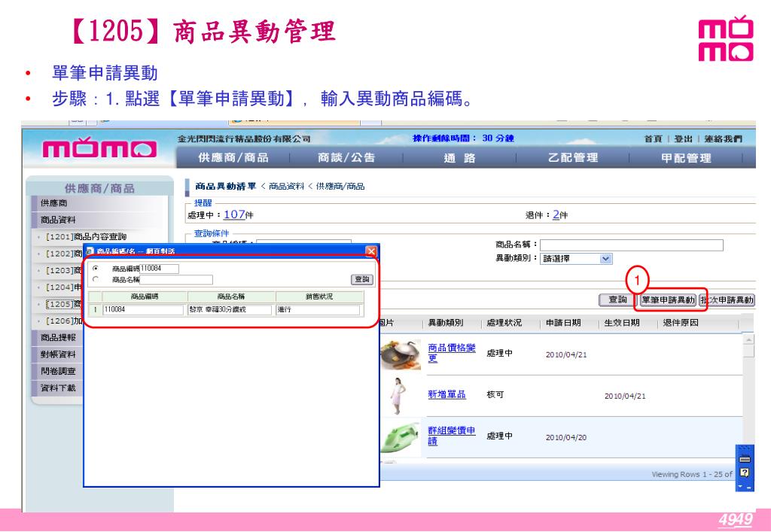Click the wok product thumbnail
Image resolution: width=771 pixels, height=532 pixels.
[401, 354]
